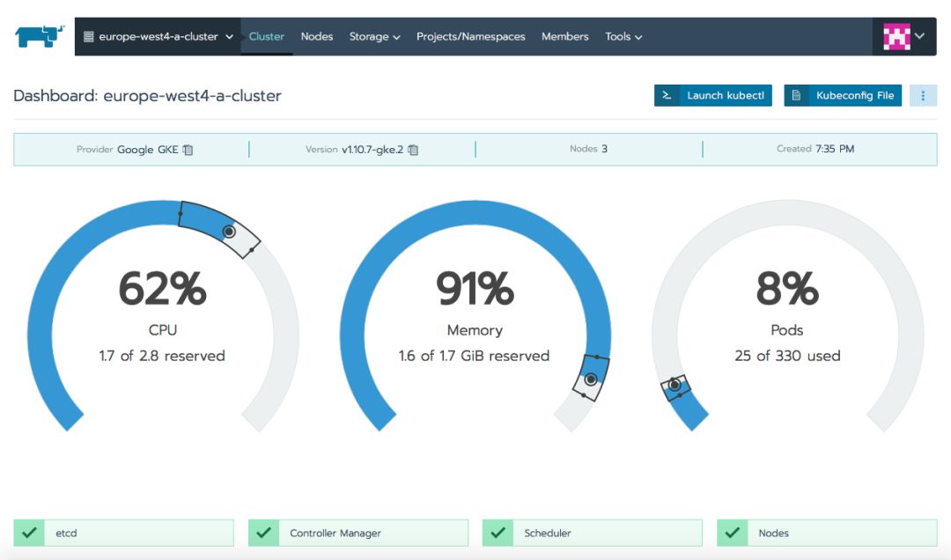Expand the Tools dropdown menu

point(623,36)
